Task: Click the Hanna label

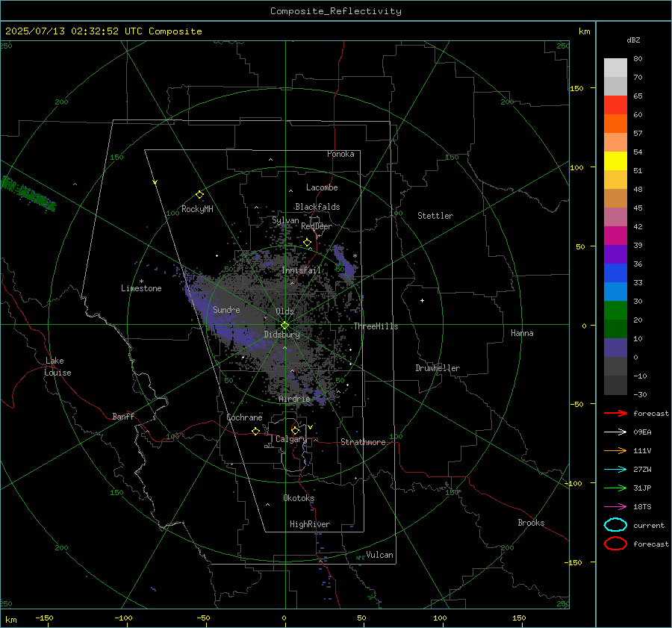Action: tap(522, 333)
